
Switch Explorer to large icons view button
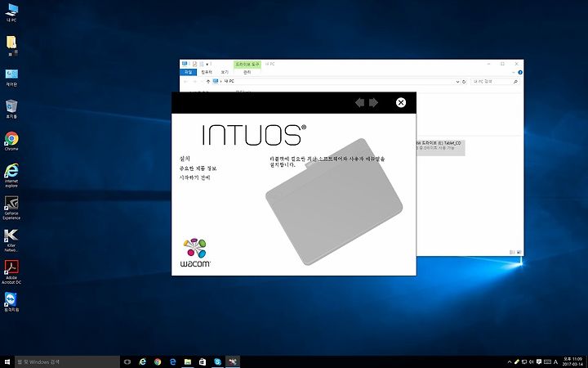coord(519,253)
